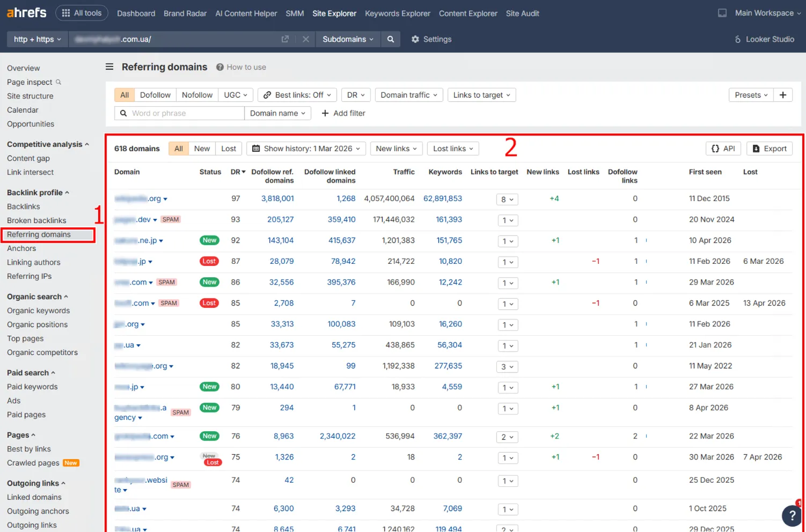Open the Domain traffic filter dropdown
The height and width of the screenshot is (532, 806).
tap(409, 95)
